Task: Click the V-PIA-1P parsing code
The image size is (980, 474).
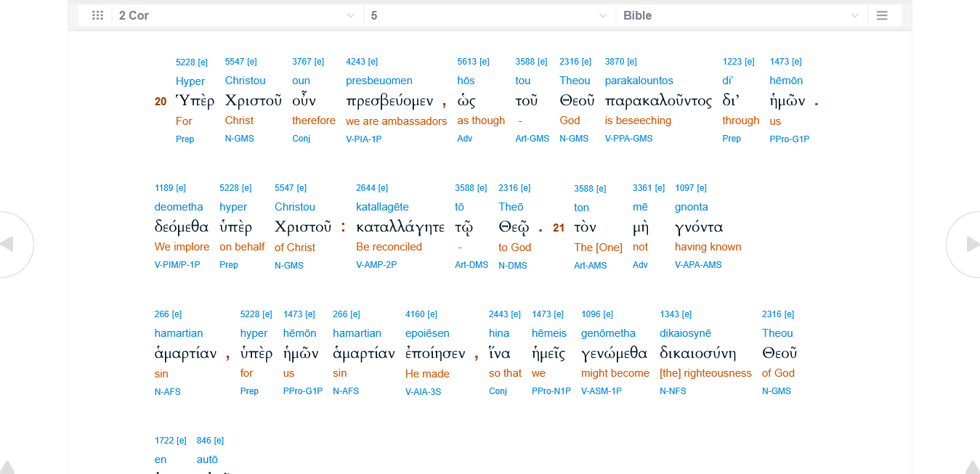Action: pyautogui.click(x=363, y=139)
